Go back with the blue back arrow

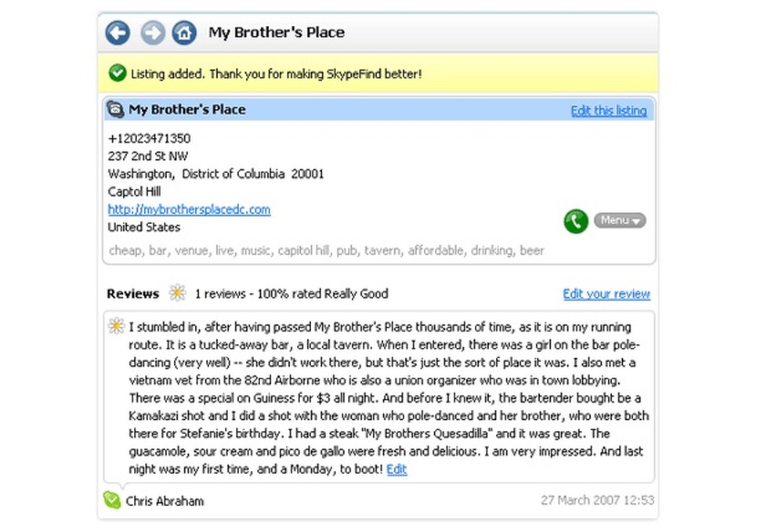coord(118,33)
